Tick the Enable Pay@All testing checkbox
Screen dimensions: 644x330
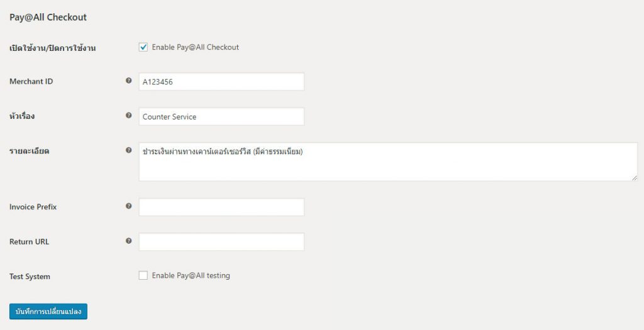click(x=143, y=275)
